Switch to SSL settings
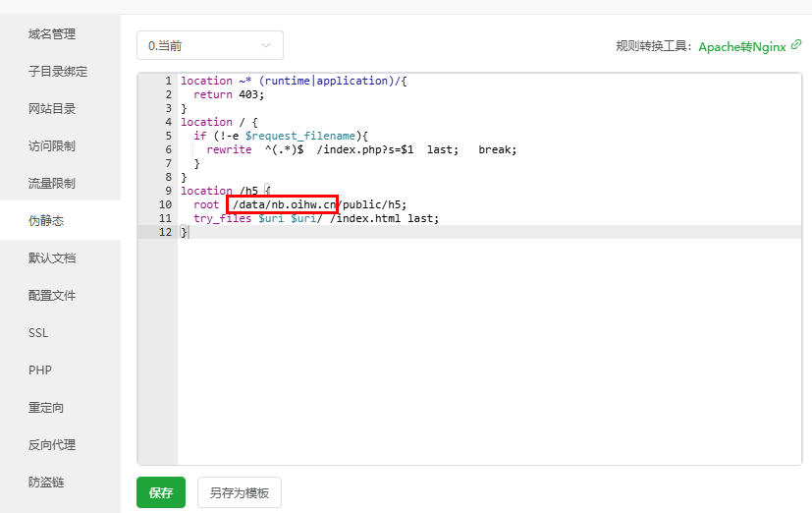The image size is (812, 513). coord(38,333)
